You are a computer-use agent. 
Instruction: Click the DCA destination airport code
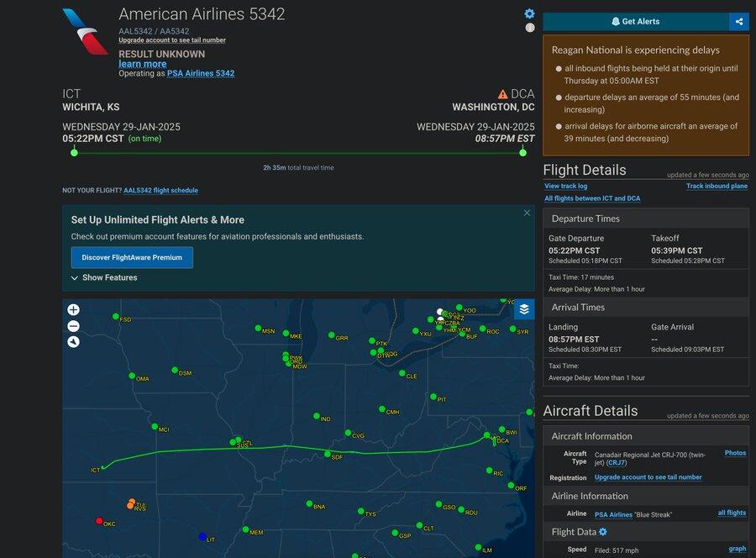522,93
